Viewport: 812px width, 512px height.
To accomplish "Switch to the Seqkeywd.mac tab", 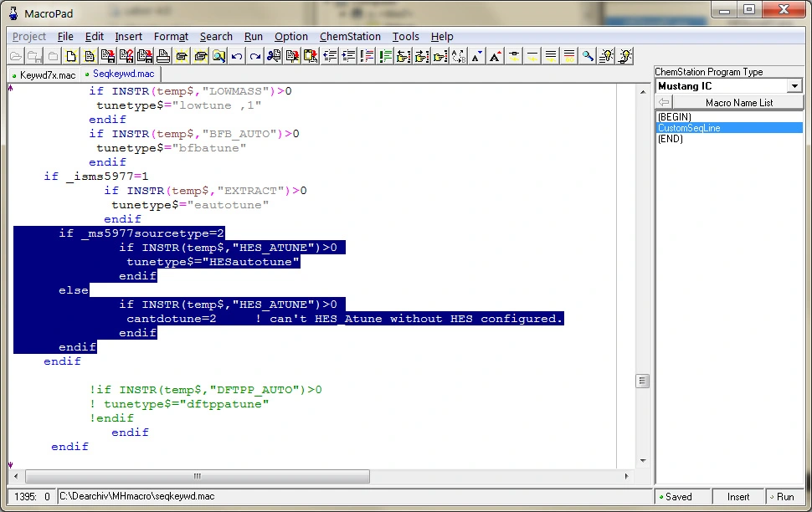I will [121, 74].
